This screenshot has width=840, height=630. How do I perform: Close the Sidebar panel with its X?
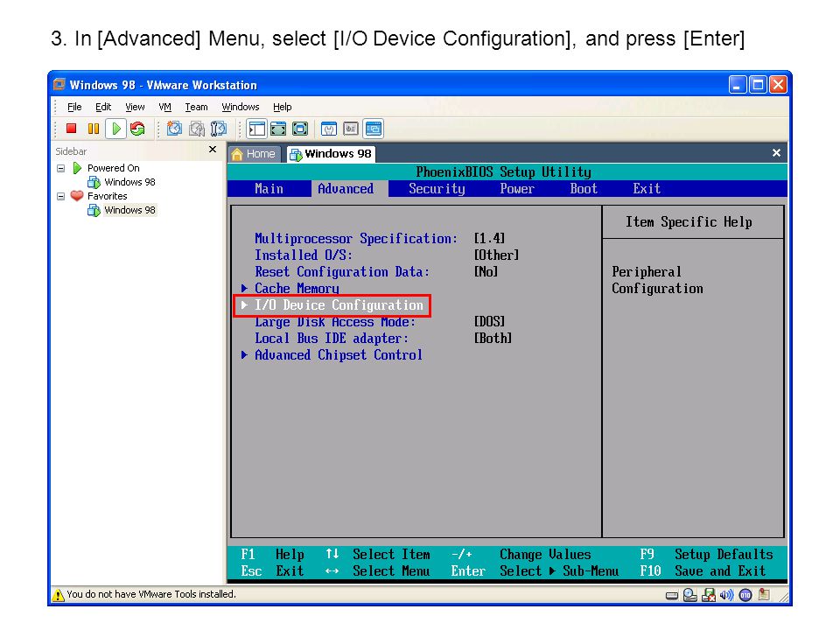coord(213,150)
